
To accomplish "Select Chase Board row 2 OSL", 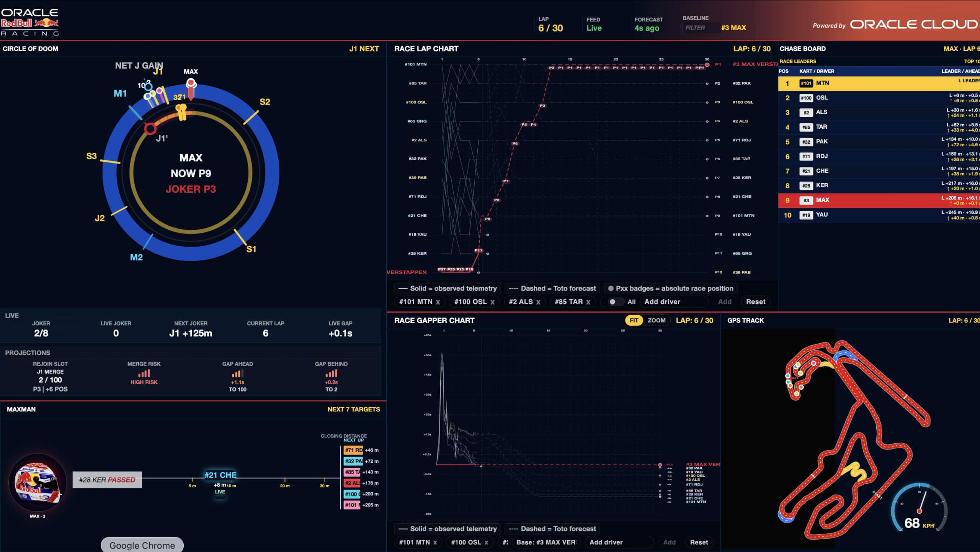I will tap(879, 98).
